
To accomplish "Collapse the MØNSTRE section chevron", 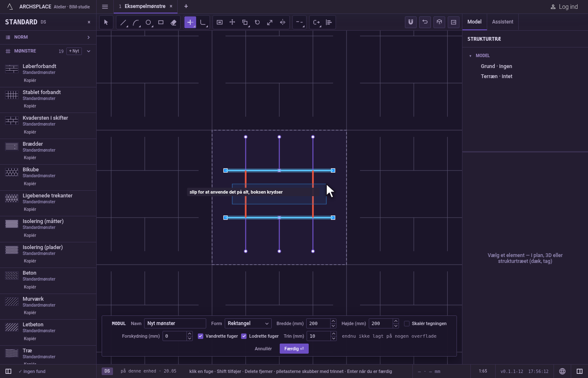I will pyautogui.click(x=89, y=51).
